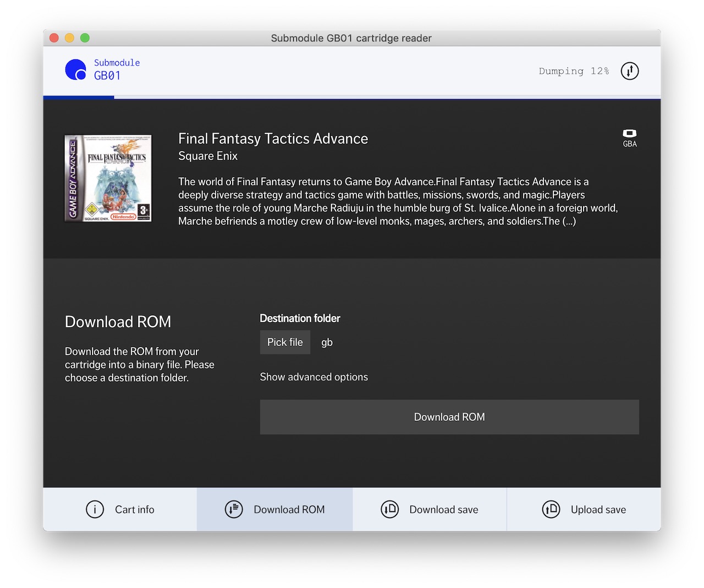
Task: Click the wide Download ROM button
Action: click(449, 417)
